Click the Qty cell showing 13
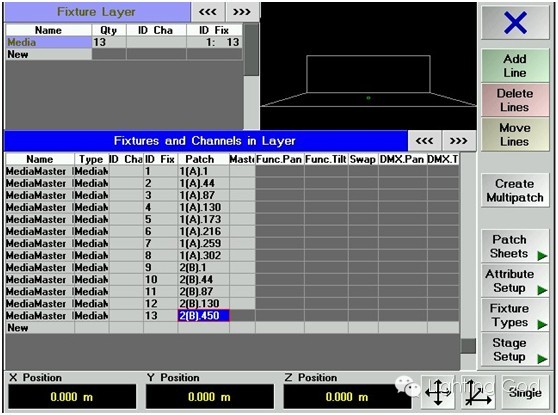 [109, 42]
